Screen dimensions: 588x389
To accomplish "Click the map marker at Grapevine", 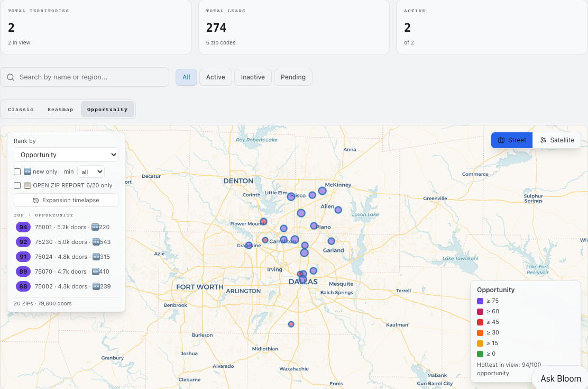I will tap(249, 245).
